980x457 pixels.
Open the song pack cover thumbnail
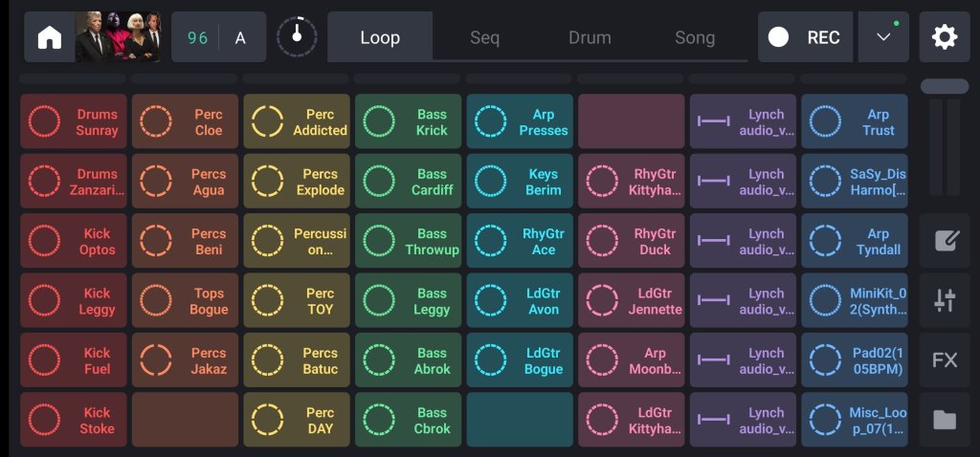point(118,37)
